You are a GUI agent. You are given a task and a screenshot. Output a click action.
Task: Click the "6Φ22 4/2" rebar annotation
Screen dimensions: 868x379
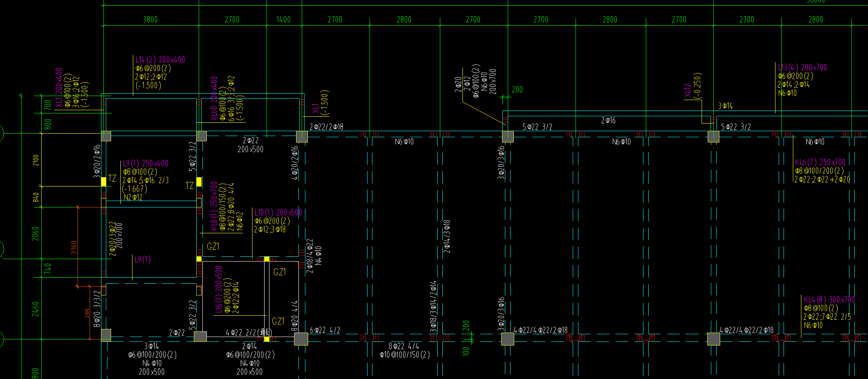click(x=325, y=330)
